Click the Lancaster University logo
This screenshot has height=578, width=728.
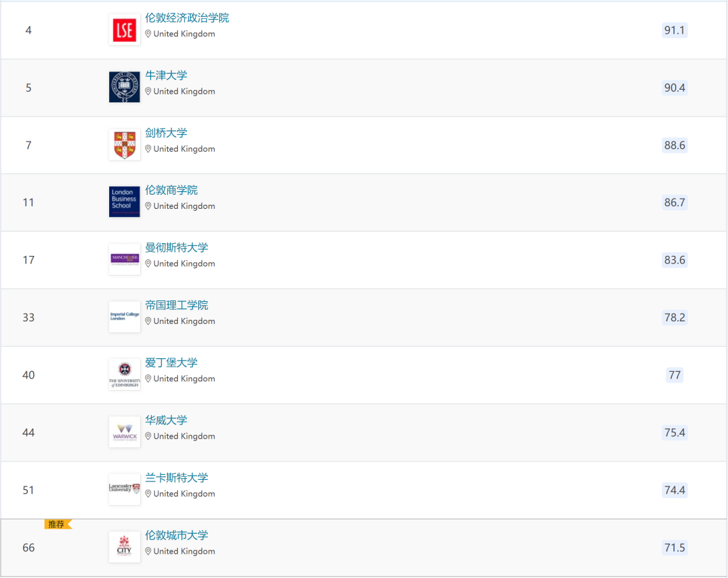125,489
